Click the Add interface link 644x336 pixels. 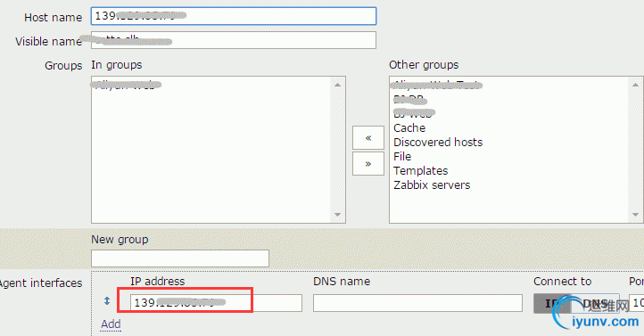(x=111, y=324)
